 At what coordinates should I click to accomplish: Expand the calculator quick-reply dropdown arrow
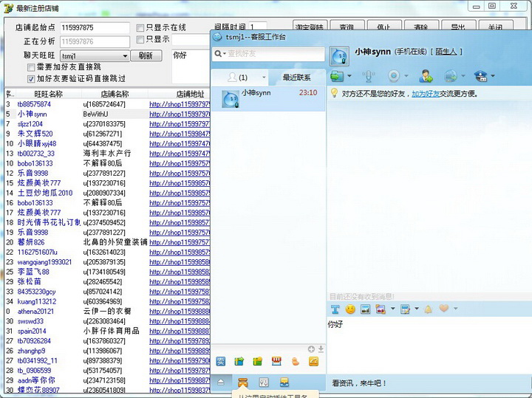pyautogui.click(x=417, y=309)
